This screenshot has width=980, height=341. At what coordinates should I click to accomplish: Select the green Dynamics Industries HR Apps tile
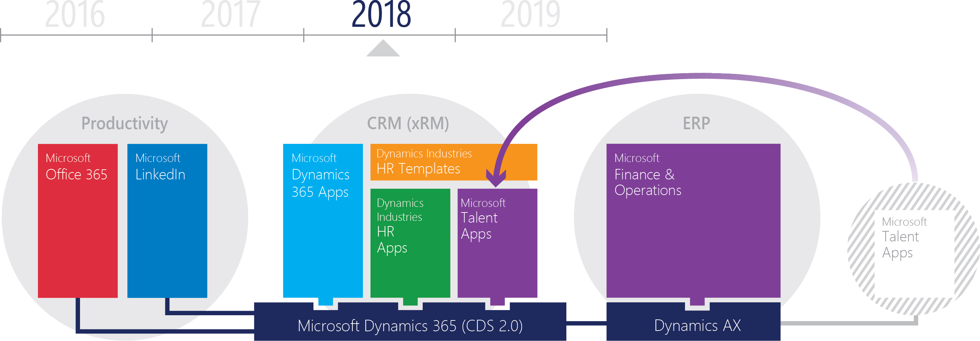pos(410,243)
